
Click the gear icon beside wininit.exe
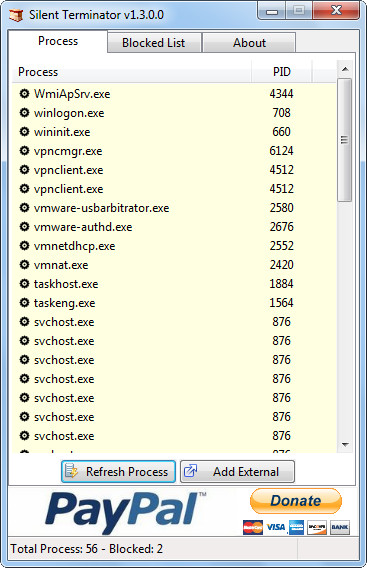click(24, 132)
